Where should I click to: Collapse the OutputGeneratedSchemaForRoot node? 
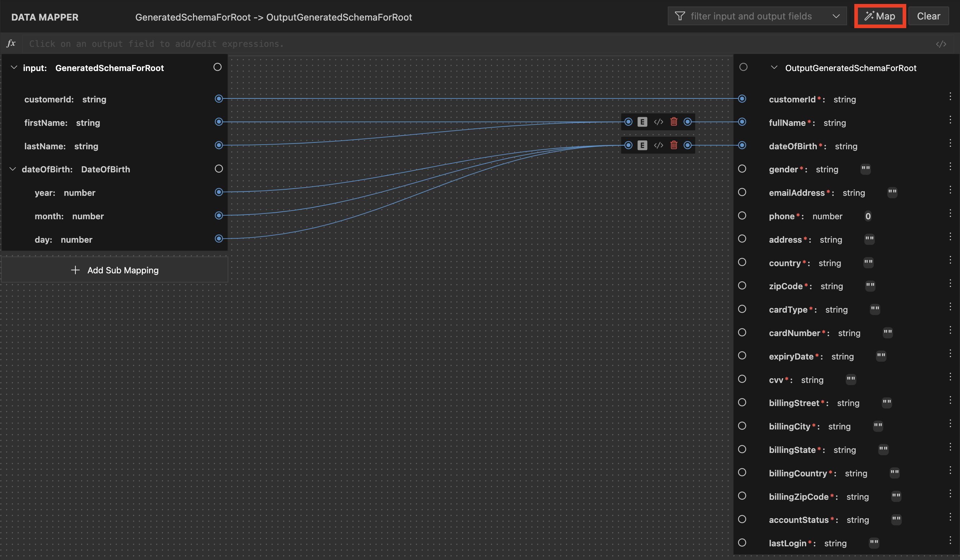coord(774,68)
